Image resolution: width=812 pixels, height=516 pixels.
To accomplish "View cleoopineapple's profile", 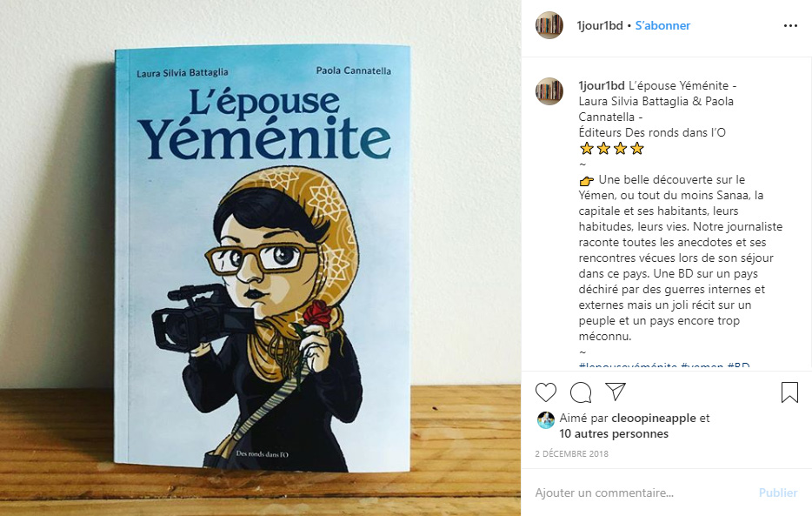I will click(x=654, y=418).
